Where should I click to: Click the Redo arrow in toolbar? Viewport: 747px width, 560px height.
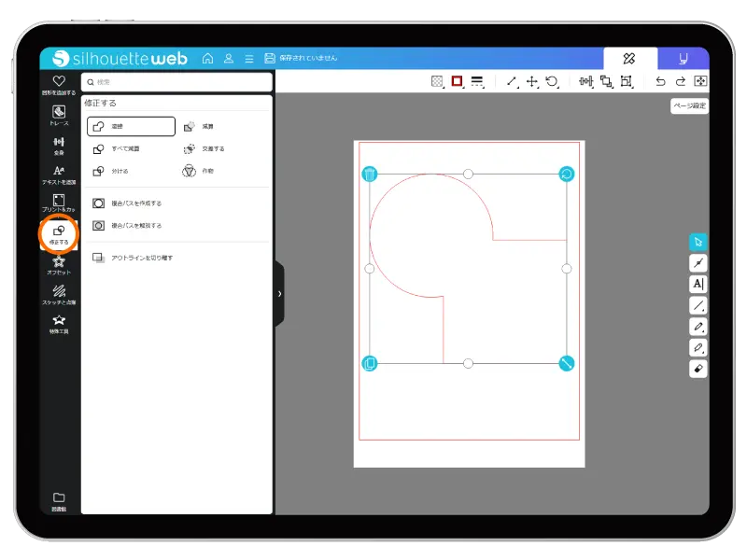pyautogui.click(x=681, y=81)
